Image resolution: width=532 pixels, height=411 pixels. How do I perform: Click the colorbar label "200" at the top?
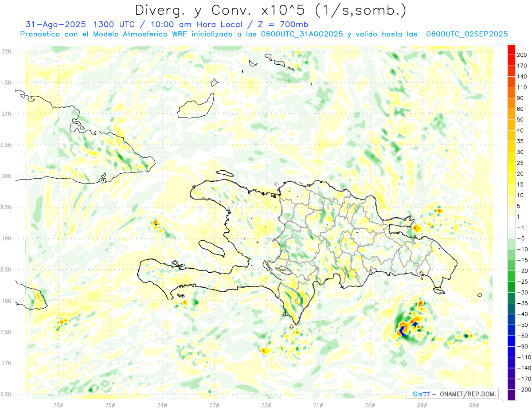[522, 55]
